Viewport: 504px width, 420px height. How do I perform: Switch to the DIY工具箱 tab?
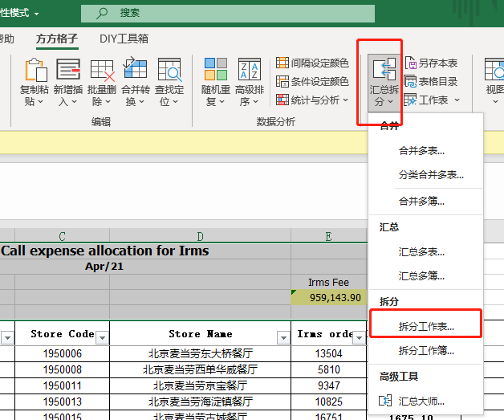124,39
